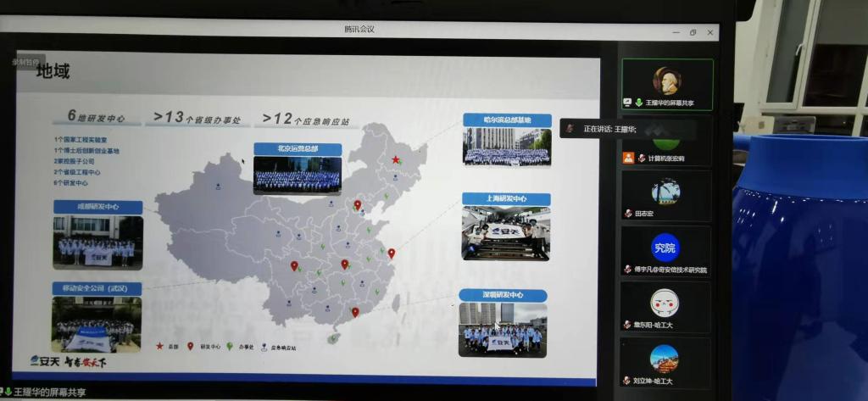Click the 哈尔滨总部基地 label
Image resolution: width=868 pixels, height=401 pixels.
507,120
